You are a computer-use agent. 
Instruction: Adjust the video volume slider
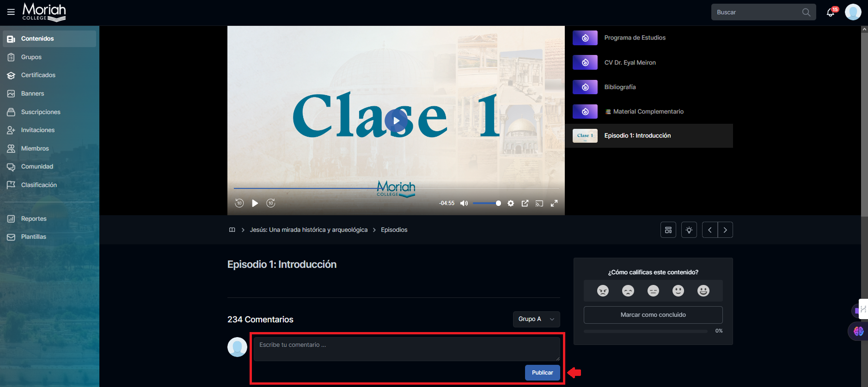[x=487, y=203]
